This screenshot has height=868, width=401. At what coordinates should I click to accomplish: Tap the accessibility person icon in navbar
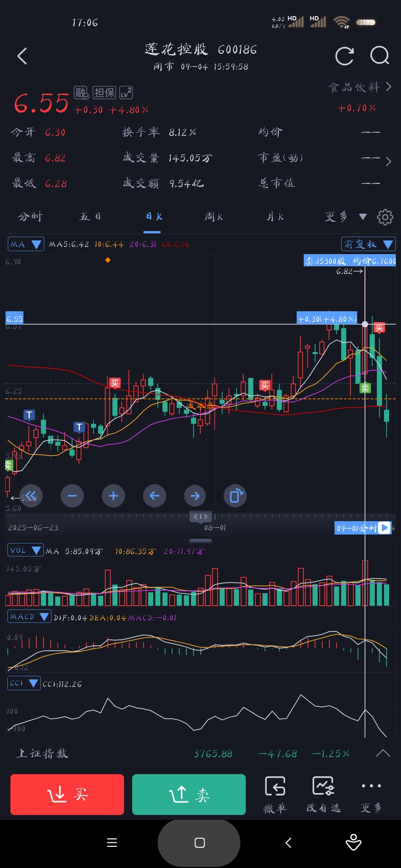(353, 842)
